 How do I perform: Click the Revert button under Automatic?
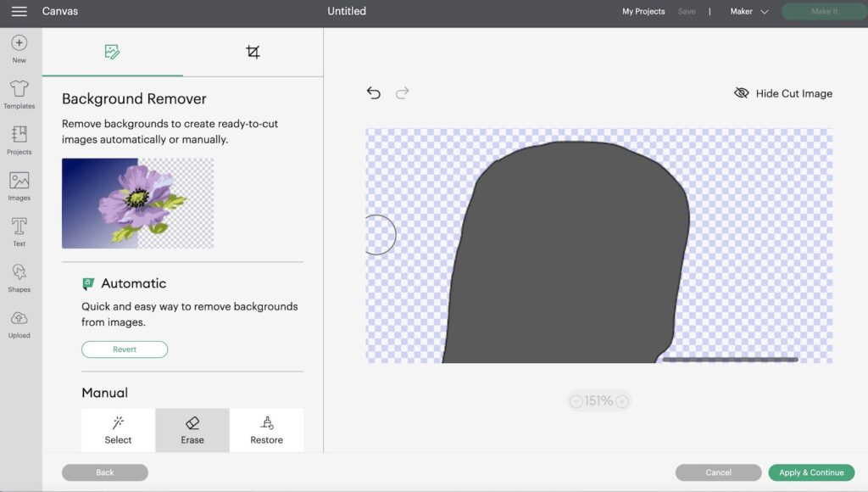pyautogui.click(x=125, y=349)
